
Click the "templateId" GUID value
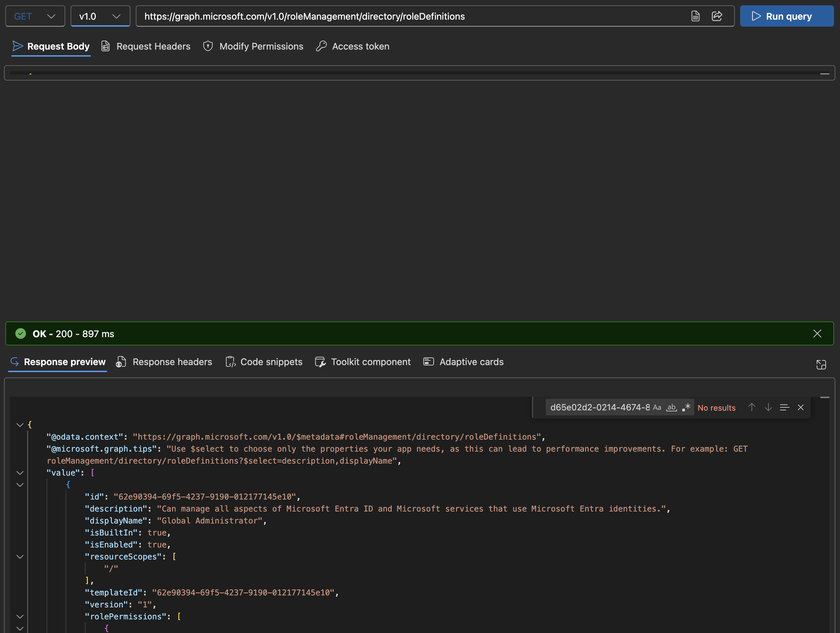tap(243, 593)
